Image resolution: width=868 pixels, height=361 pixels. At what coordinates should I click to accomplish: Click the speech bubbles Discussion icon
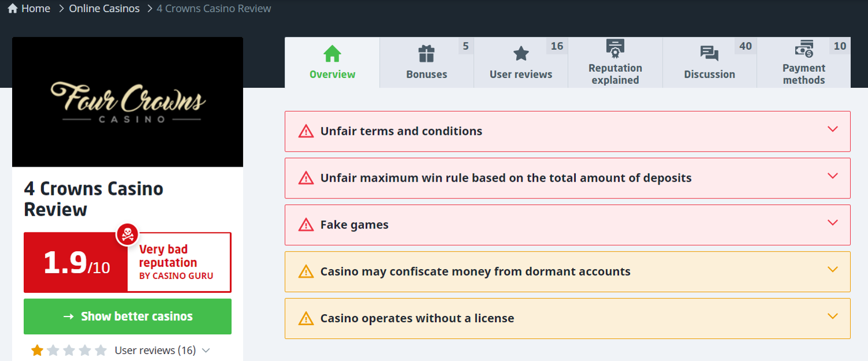coord(709,54)
